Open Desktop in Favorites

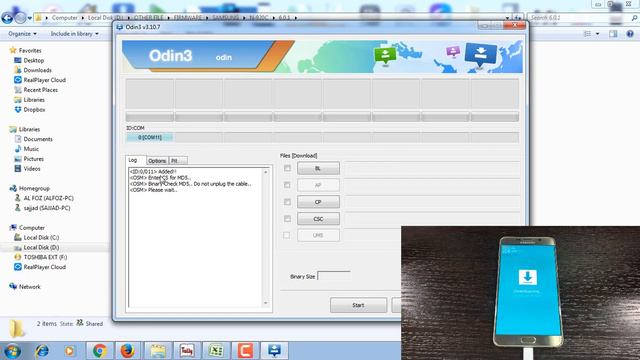(x=33, y=60)
